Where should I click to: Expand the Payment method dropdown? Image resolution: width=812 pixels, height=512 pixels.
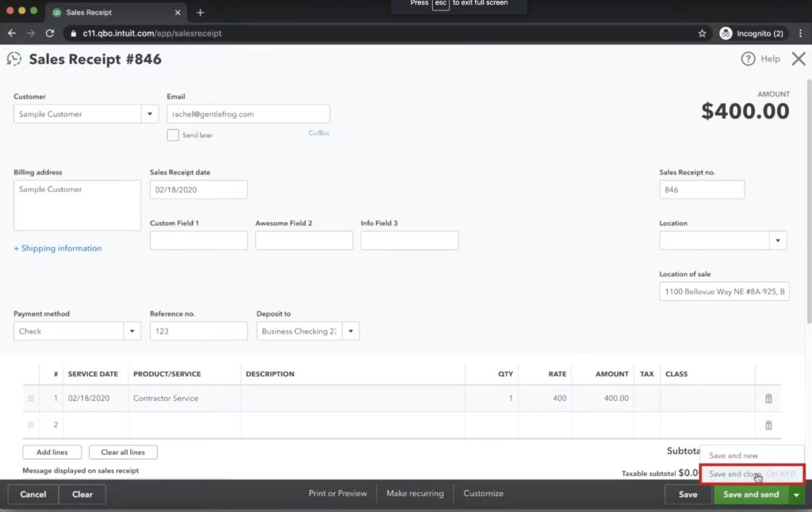[132, 331]
